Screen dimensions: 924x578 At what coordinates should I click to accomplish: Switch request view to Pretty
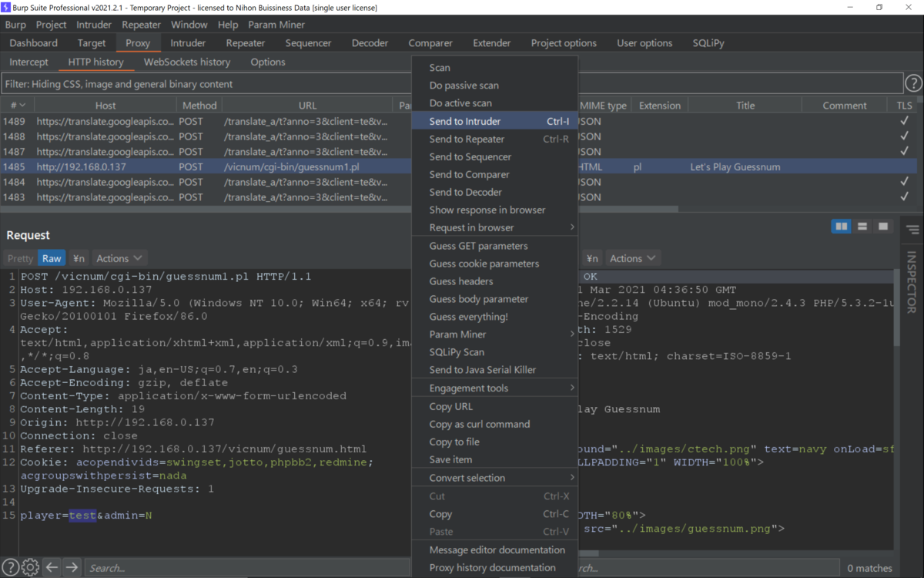coord(20,258)
